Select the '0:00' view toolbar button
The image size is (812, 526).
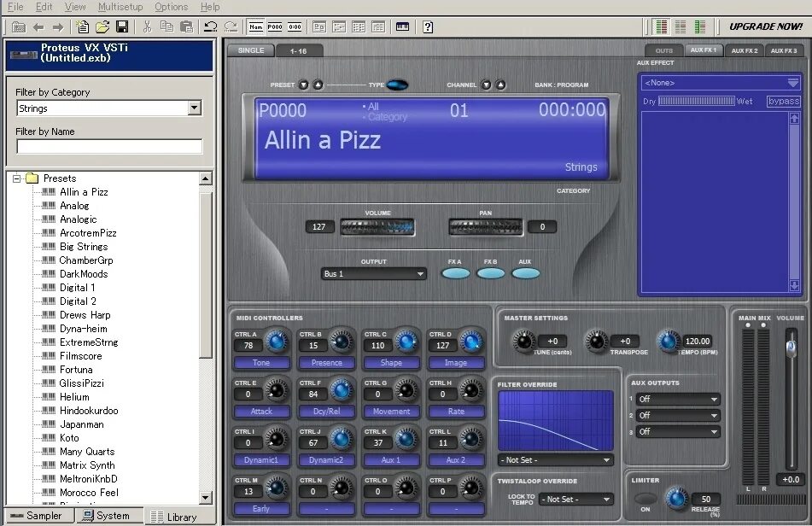(295, 27)
